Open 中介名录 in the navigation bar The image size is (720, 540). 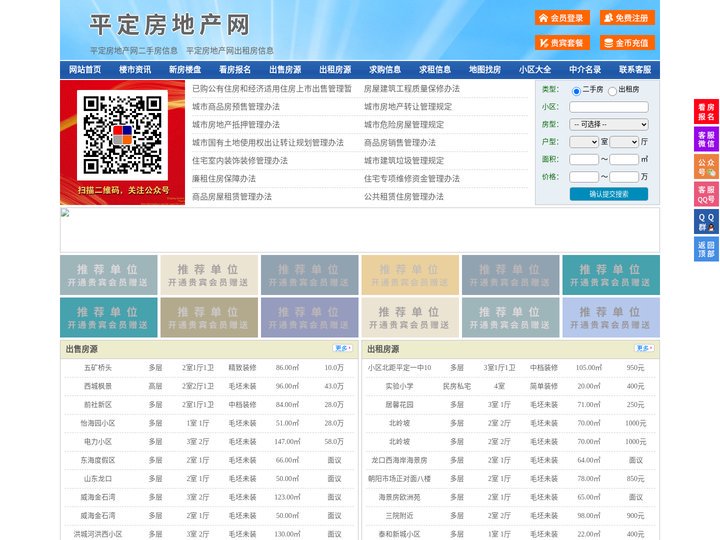[x=585, y=70]
